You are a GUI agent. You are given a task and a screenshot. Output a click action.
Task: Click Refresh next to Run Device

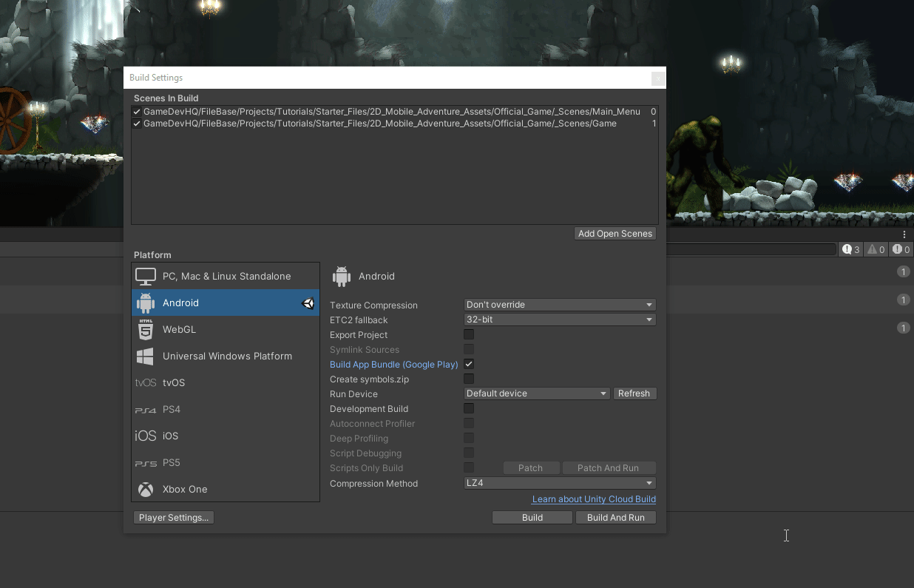pyautogui.click(x=634, y=393)
